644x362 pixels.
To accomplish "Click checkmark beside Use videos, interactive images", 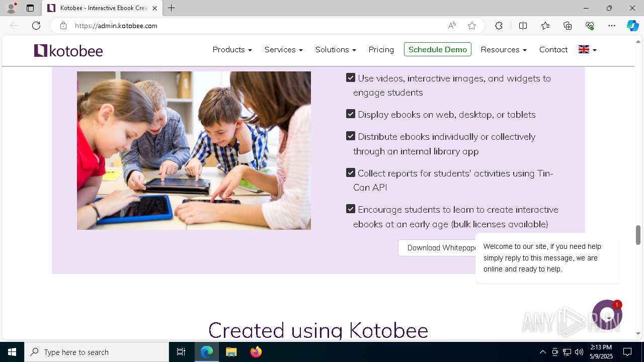I will [351, 77].
